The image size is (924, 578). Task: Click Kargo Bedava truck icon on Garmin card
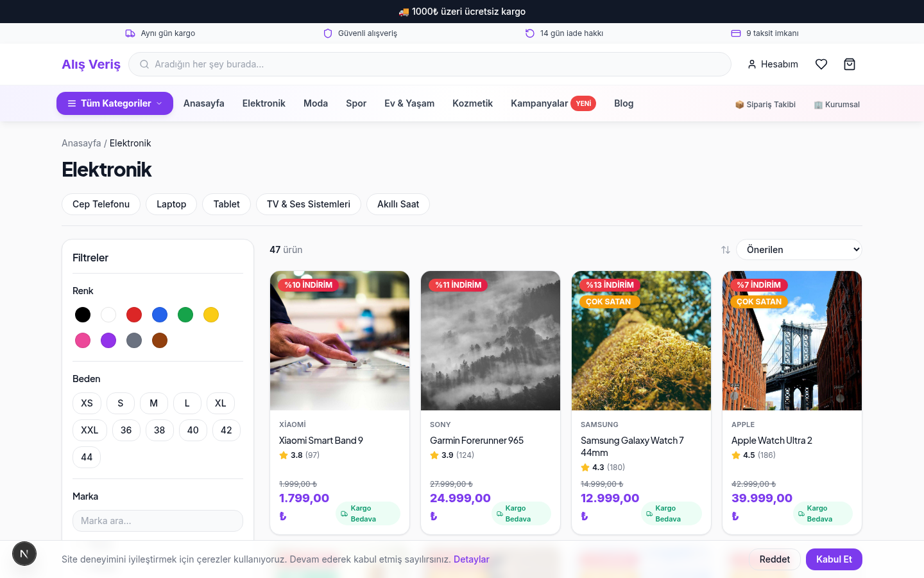point(500,514)
